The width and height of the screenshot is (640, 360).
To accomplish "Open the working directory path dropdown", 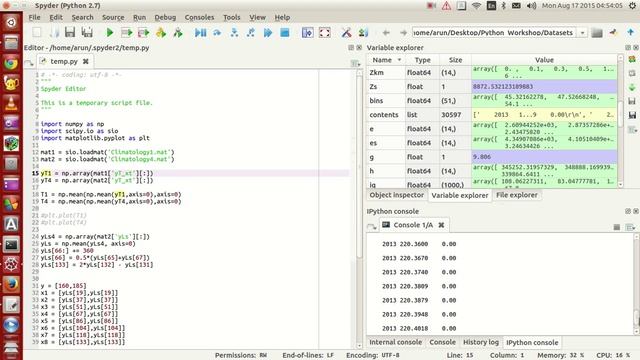I will [x=582, y=33].
